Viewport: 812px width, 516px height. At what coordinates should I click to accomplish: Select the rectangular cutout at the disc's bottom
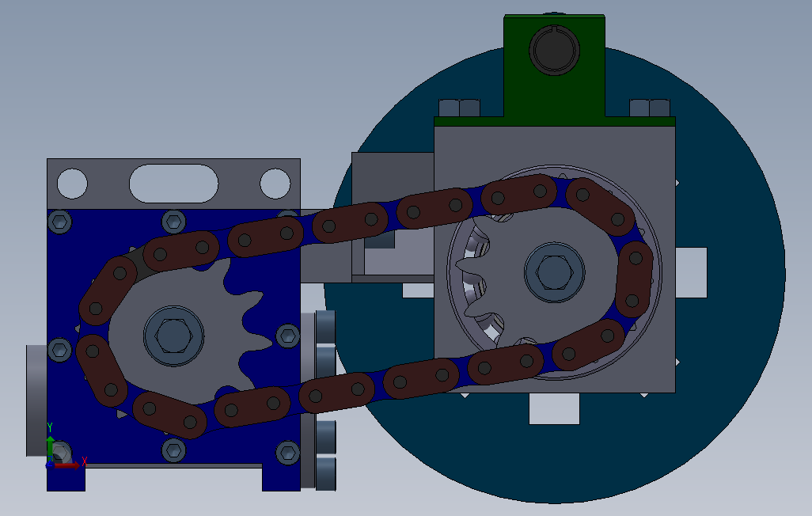554,408
